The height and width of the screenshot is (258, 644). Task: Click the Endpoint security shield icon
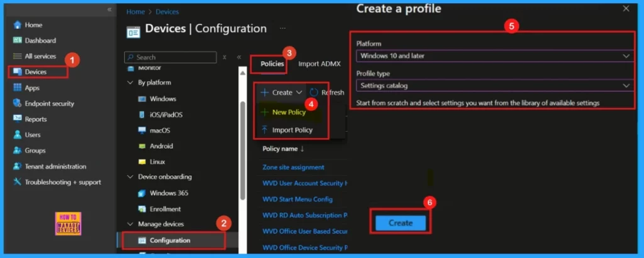(x=17, y=104)
